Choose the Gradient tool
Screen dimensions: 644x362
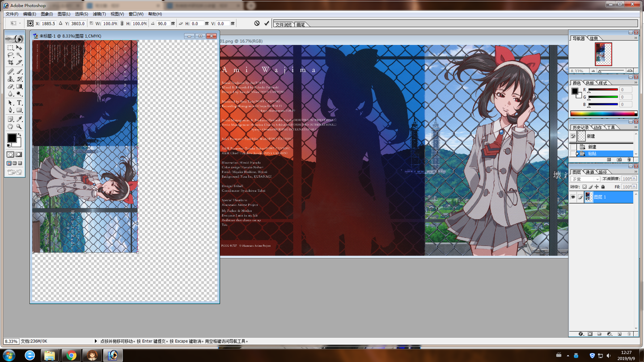(x=19, y=87)
